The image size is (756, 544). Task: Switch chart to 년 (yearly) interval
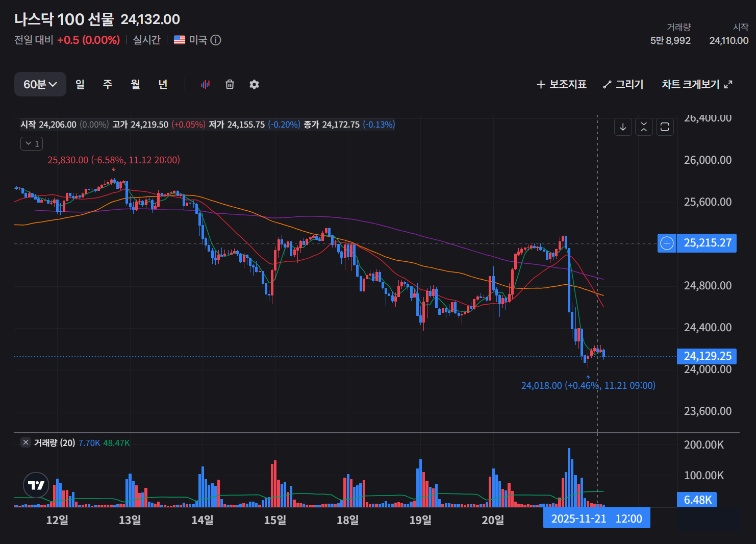[163, 84]
